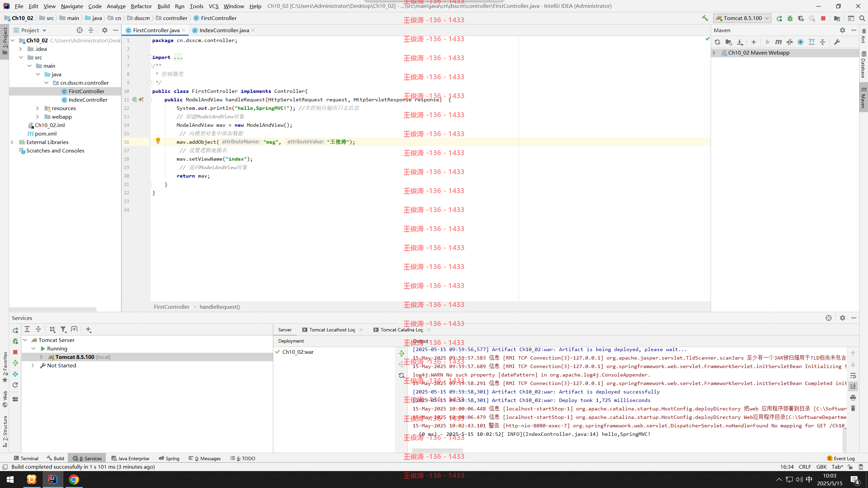
Task: Open the Database side panel
Action: click(864, 65)
